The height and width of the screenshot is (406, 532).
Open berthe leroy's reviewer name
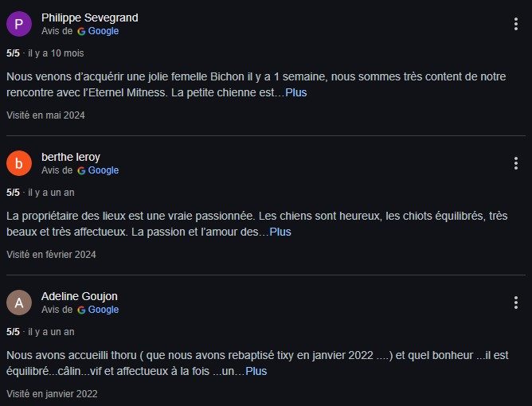click(71, 157)
